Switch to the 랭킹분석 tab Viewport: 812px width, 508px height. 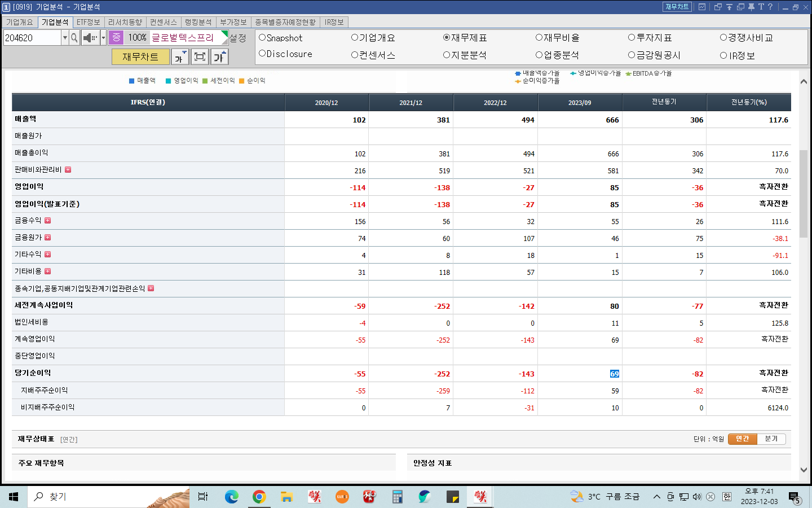pyautogui.click(x=198, y=22)
